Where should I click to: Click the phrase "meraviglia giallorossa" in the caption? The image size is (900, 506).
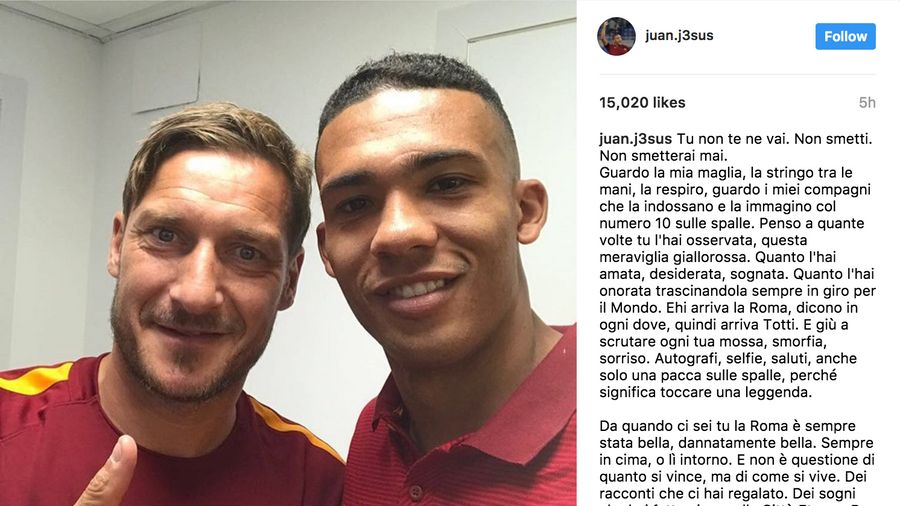(674, 257)
